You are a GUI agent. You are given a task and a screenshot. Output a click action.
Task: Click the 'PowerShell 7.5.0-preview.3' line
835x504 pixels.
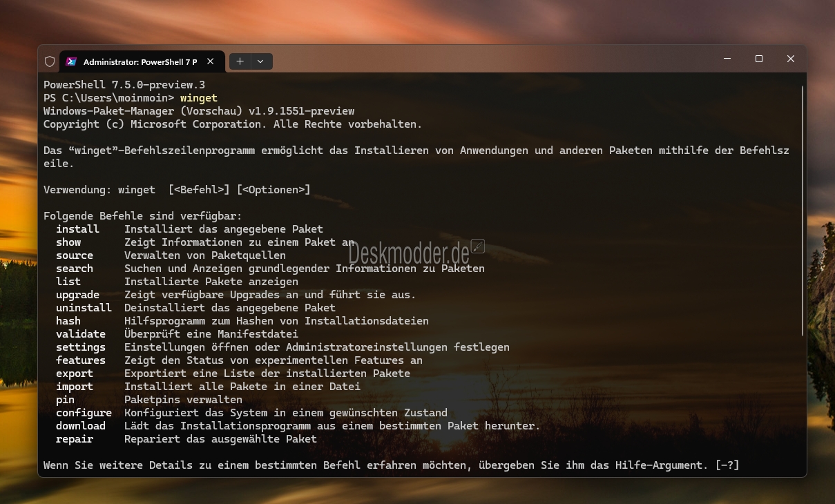coord(124,85)
